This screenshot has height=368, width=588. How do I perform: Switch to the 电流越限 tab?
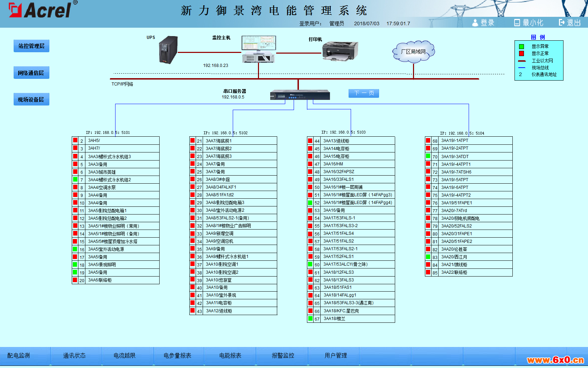[125, 356]
